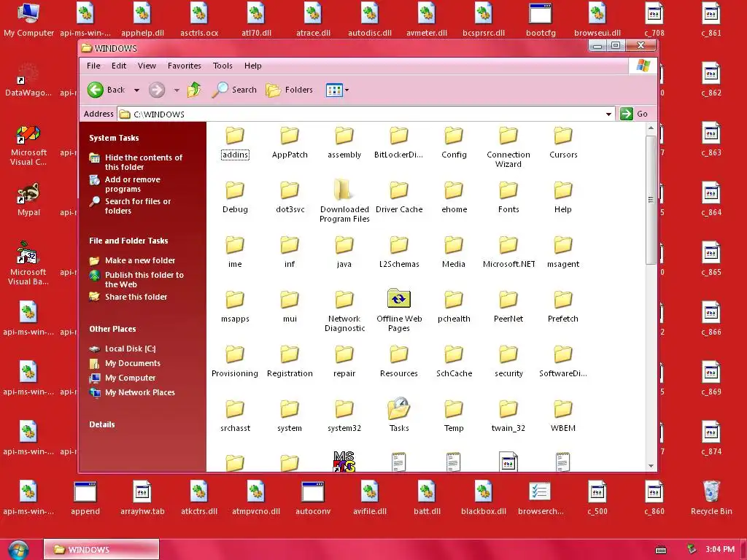Open the Tools menu
Screen dimensions: 747x560
(x=222, y=66)
